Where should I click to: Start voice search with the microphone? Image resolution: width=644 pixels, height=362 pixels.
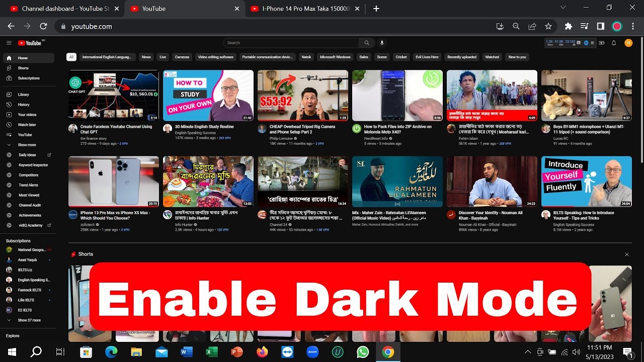(382, 43)
